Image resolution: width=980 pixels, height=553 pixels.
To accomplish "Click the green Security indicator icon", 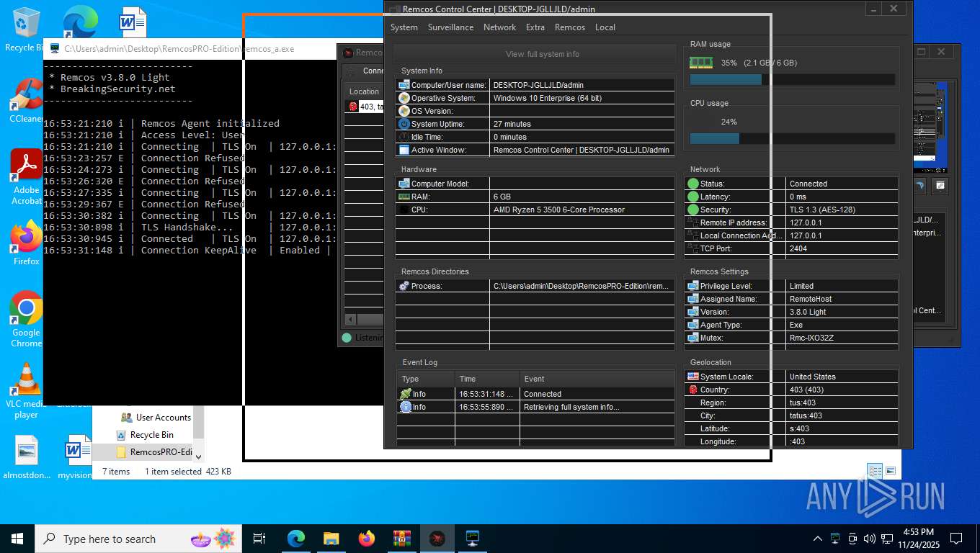I will tap(693, 210).
